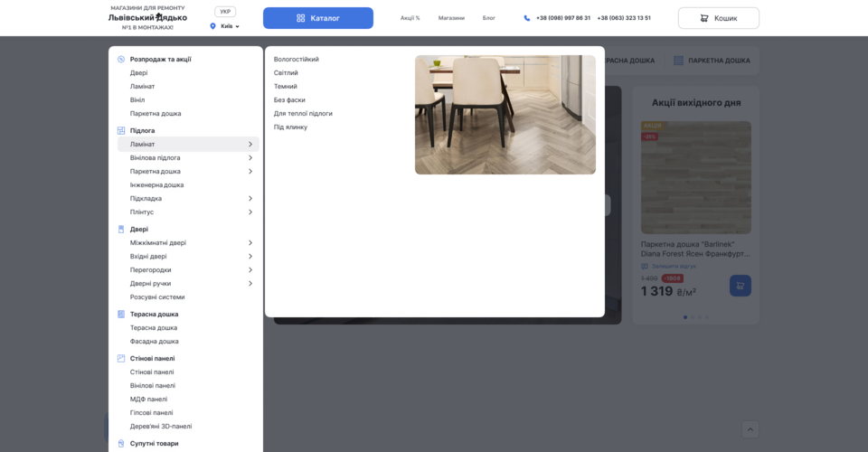Image resolution: width=868 pixels, height=452 pixels.
Task: Open Залишити відгук review link
Action: click(x=674, y=266)
